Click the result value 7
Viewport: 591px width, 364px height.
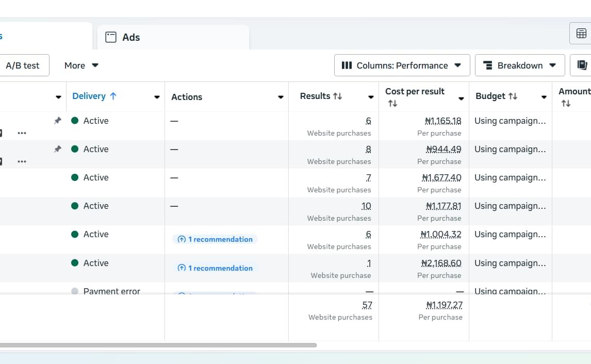click(x=368, y=177)
